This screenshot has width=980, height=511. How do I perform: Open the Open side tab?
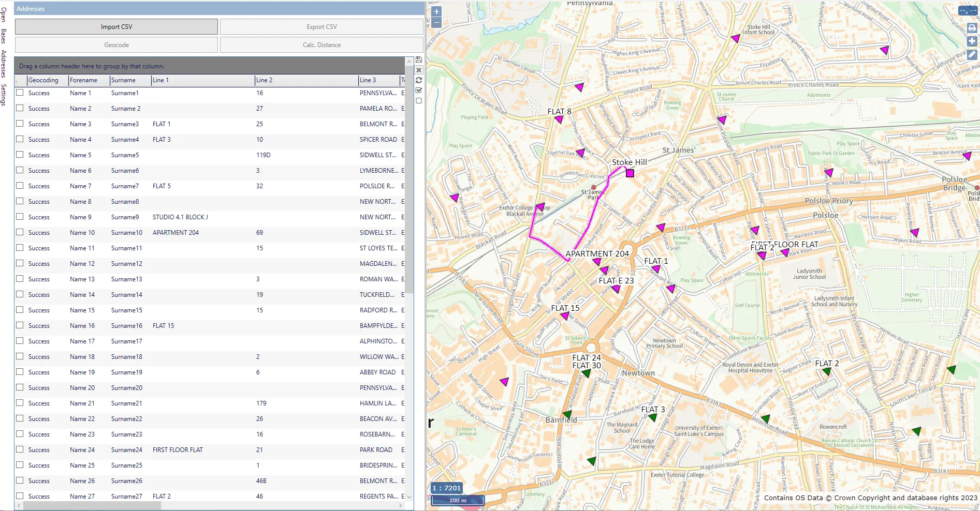click(4, 14)
